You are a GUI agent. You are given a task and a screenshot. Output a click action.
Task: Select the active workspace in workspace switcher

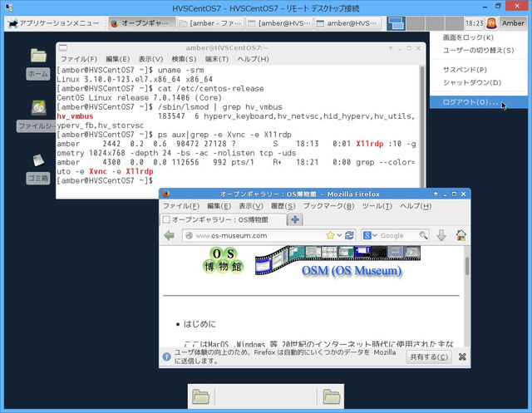coord(396,23)
